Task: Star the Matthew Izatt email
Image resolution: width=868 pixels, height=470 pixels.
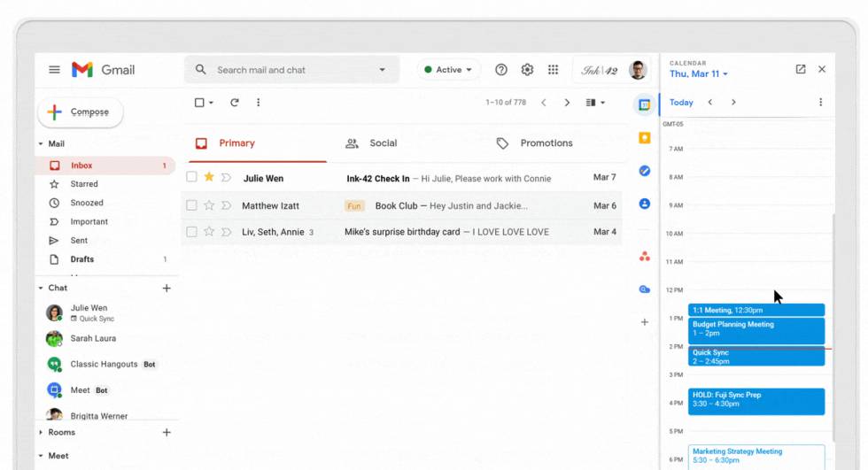Action: [x=209, y=205]
